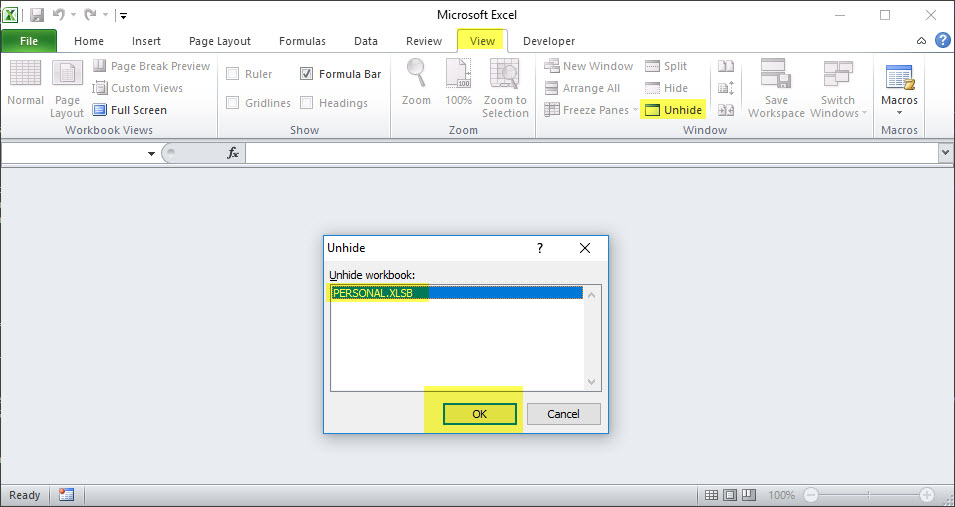The image size is (955, 507).
Task: Click the 100% zoom level in status bar
Action: [x=781, y=495]
